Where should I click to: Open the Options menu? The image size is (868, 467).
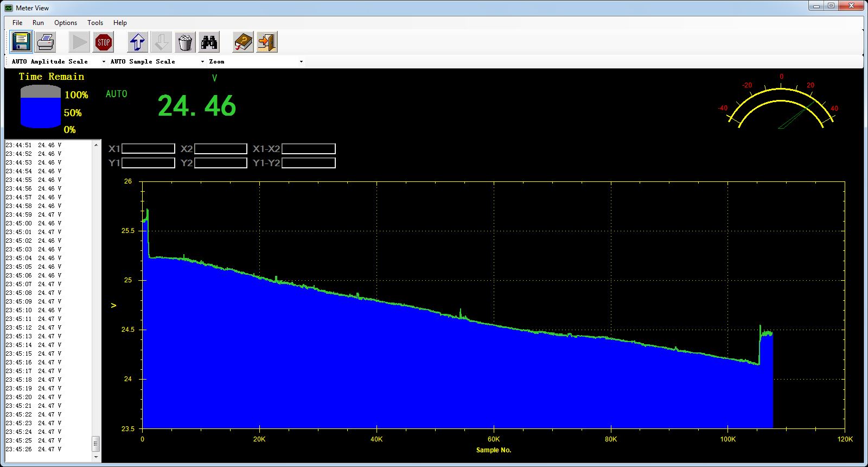66,23
